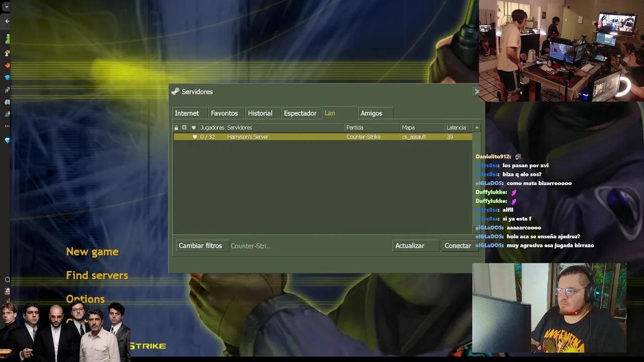Click the Counter-Stri.. filter text

(250, 246)
